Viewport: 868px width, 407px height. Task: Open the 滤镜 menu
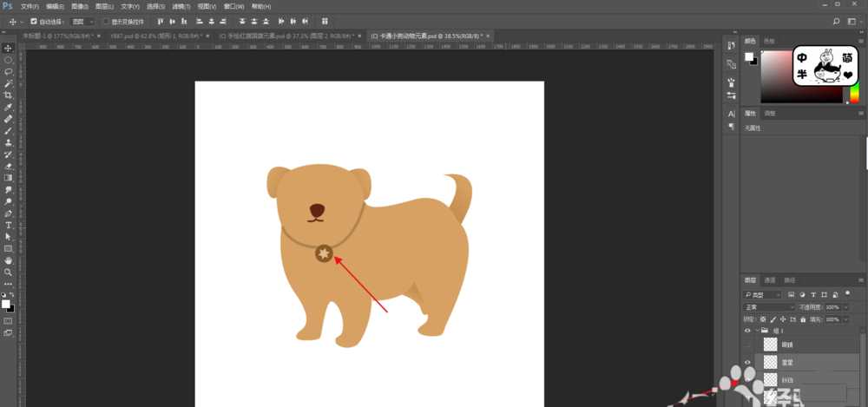(x=181, y=6)
